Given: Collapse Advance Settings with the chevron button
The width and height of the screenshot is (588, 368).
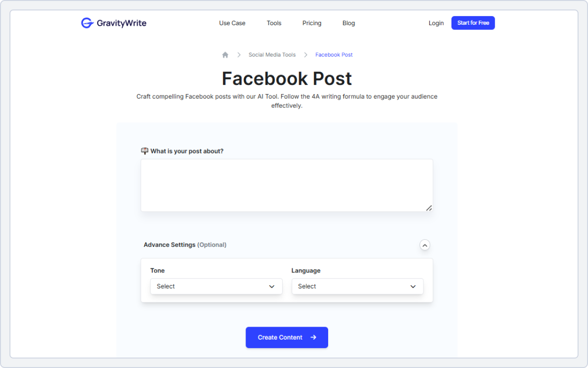Looking at the screenshot, I should point(425,245).
